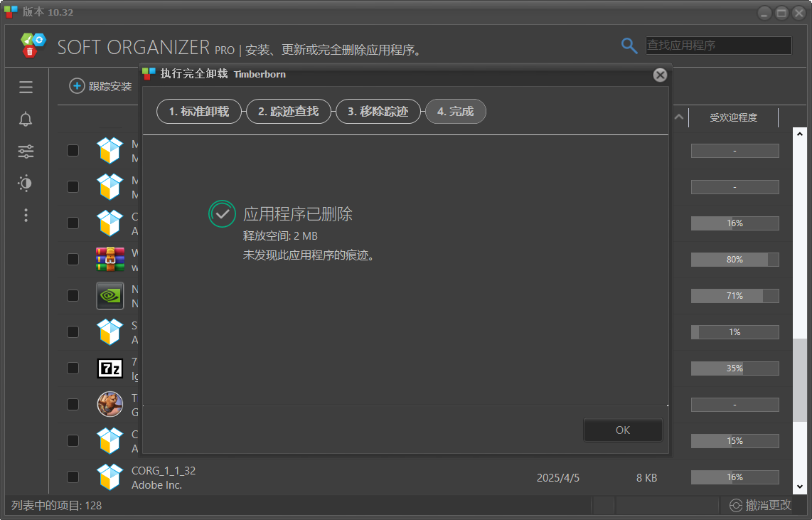Click the 列表中的项目: 128 status text
This screenshot has width=812, height=520.
[56, 506]
